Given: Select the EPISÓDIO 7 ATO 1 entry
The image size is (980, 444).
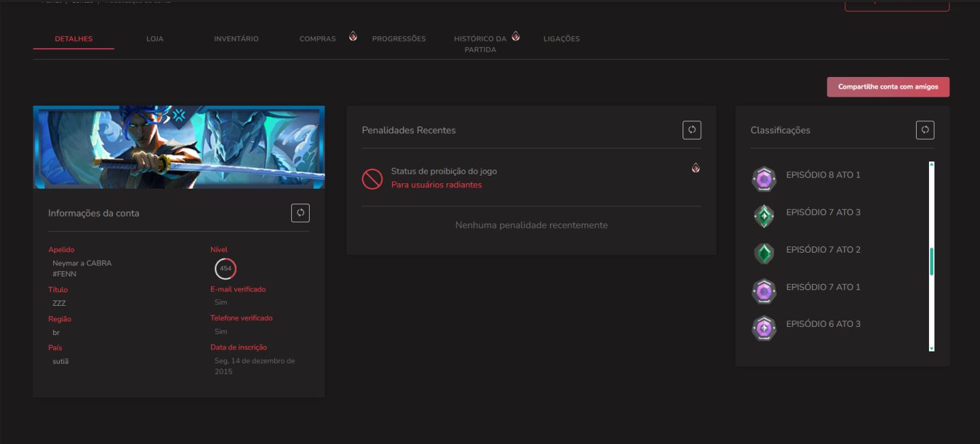Looking at the screenshot, I should click(823, 287).
